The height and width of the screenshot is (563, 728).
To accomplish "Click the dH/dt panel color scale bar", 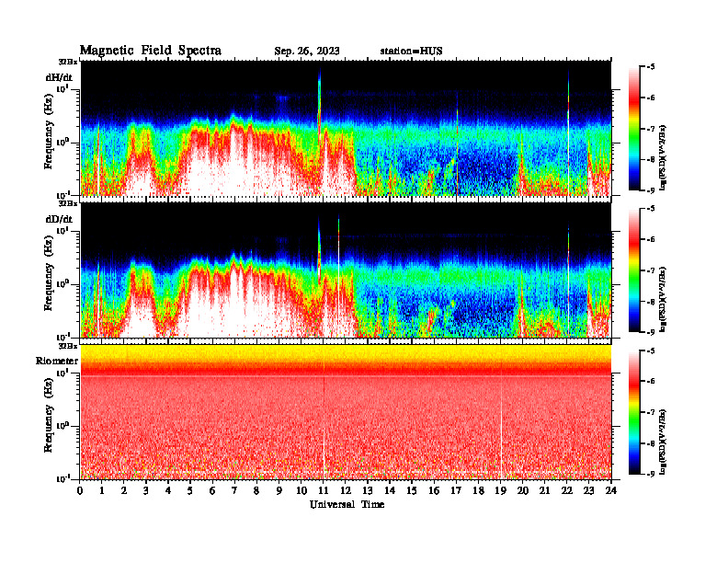I will point(634,129).
